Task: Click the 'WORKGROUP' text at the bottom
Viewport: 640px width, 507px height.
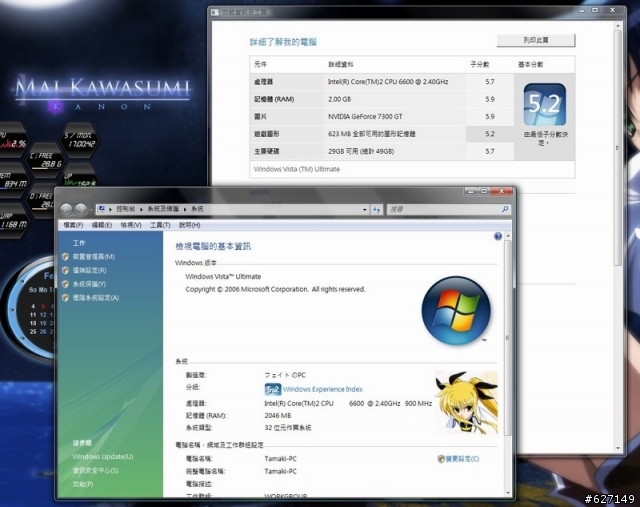Action: coord(285,496)
